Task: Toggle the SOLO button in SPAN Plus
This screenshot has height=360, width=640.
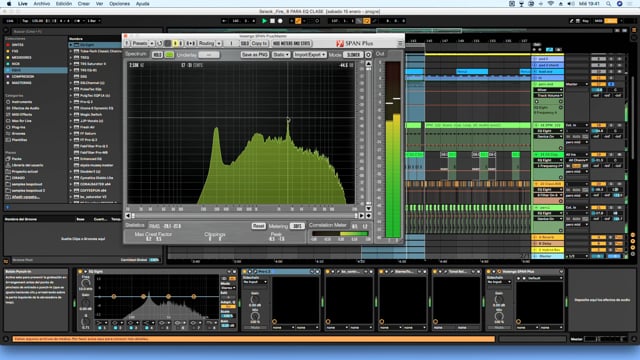Action: click(x=244, y=43)
